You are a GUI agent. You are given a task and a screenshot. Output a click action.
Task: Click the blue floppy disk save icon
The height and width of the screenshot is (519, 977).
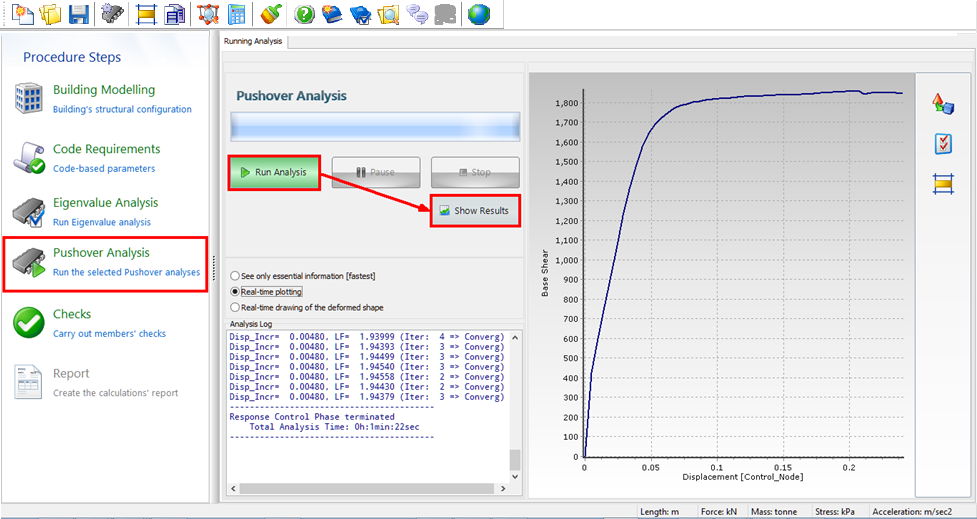[x=79, y=14]
